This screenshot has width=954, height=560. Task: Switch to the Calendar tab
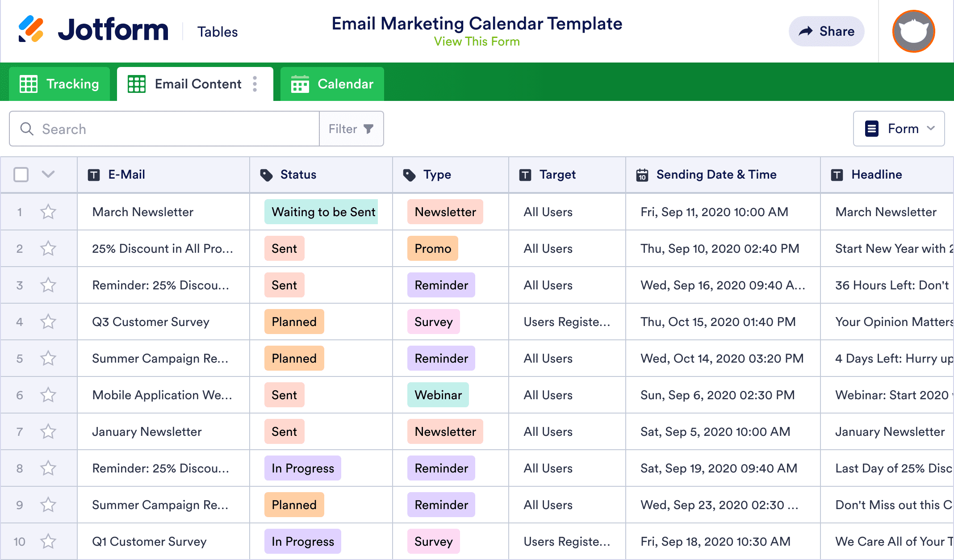332,84
